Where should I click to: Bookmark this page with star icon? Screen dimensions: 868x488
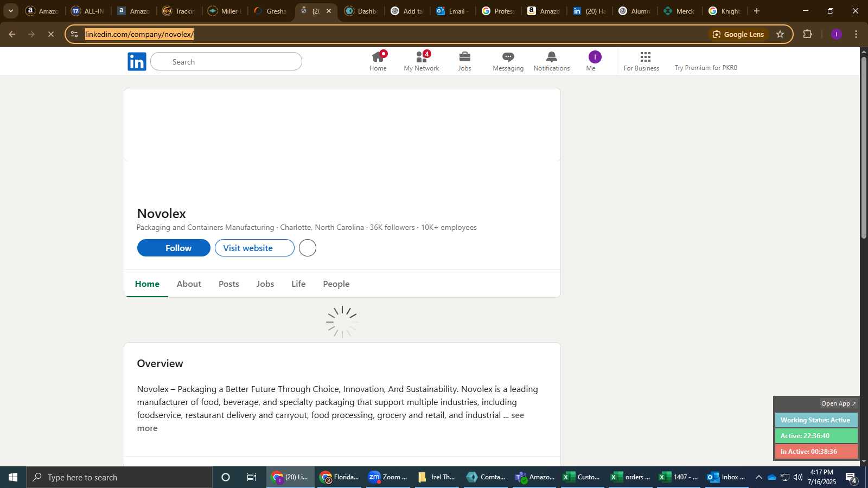pos(780,34)
